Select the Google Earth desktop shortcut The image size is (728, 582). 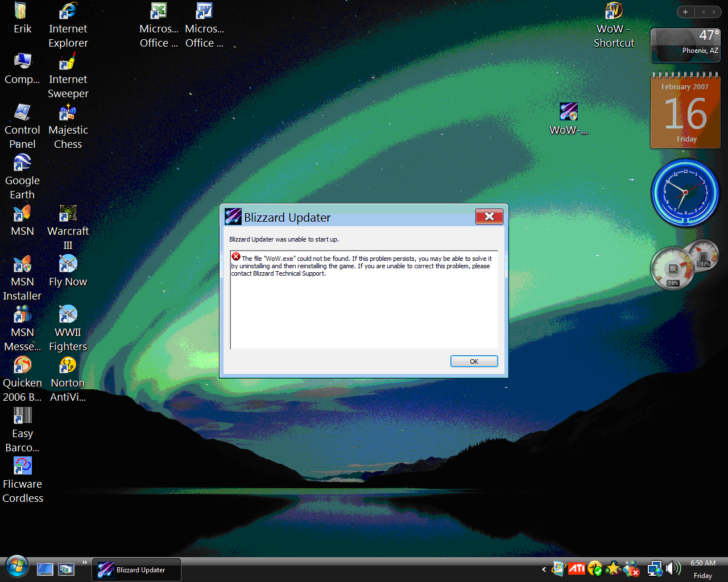tap(22, 164)
